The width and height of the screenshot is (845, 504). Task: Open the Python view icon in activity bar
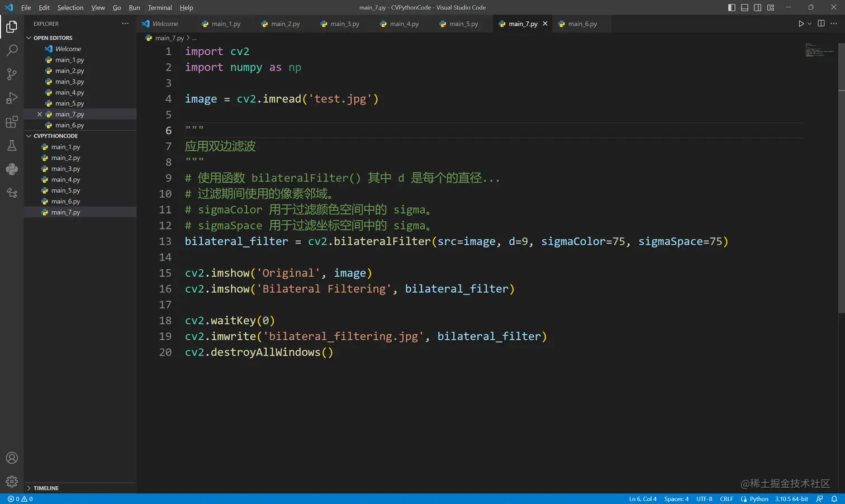coord(12,169)
